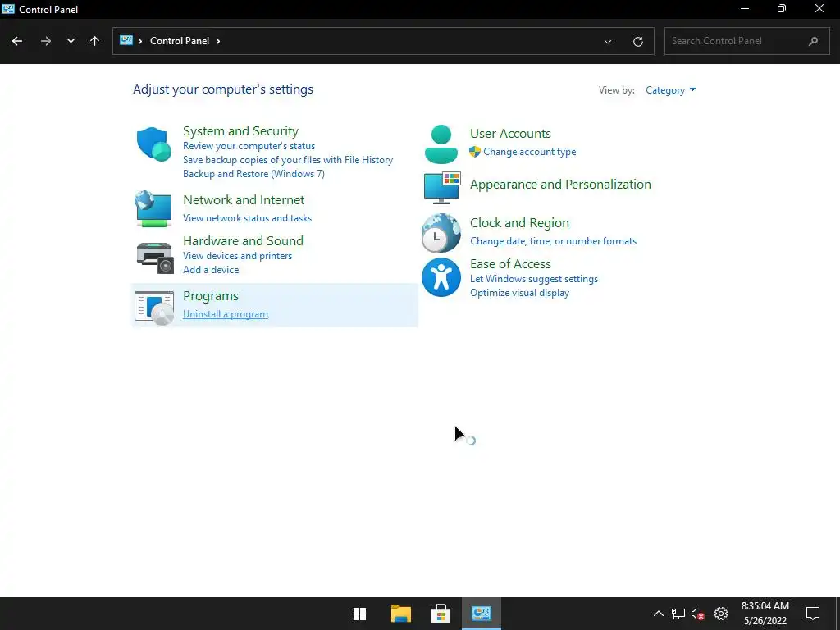Open the settings gear in system tray
Viewport: 840px width, 630px height.
pos(721,614)
